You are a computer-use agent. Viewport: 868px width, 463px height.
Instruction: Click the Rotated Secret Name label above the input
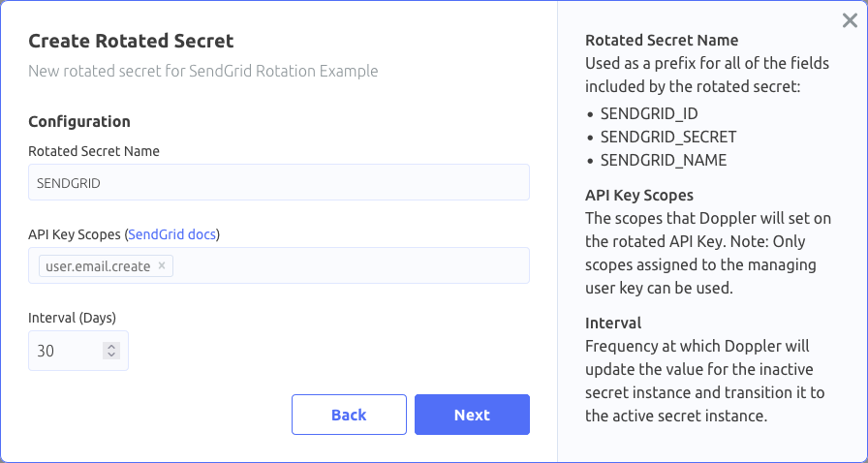tap(94, 151)
